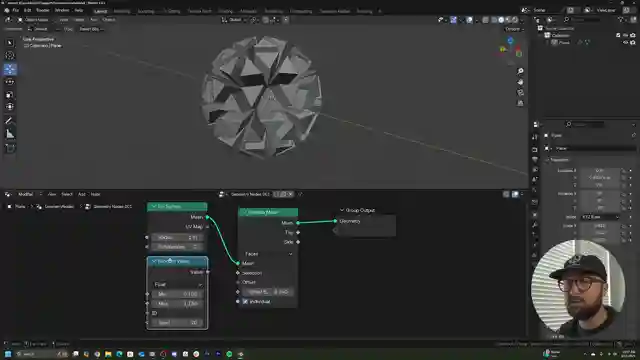Click the viewport pan hand icon
Screen dimensions: 640x360
click(x=520, y=82)
